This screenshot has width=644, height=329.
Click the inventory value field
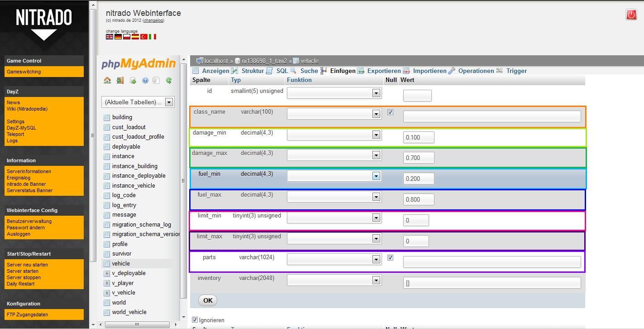[492, 283]
